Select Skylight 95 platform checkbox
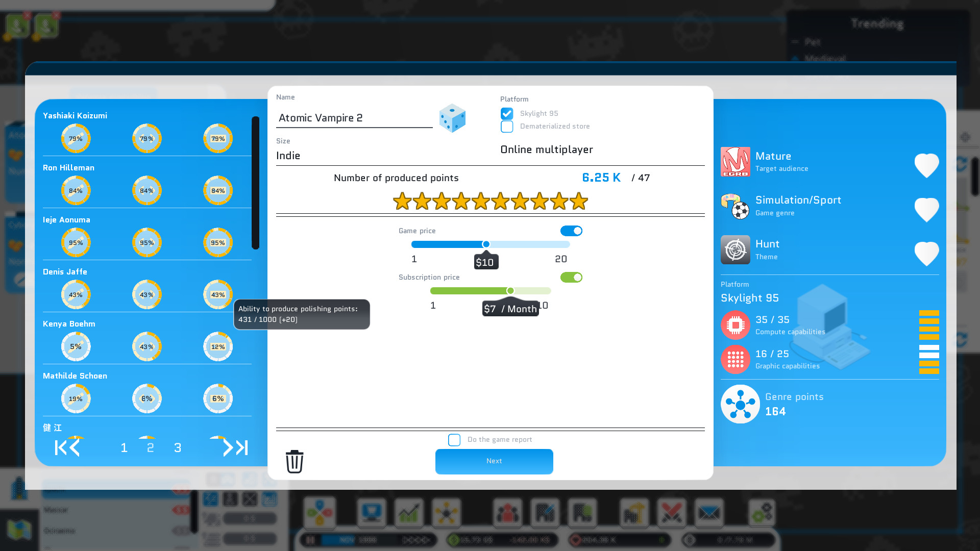Image resolution: width=980 pixels, height=551 pixels. click(507, 112)
